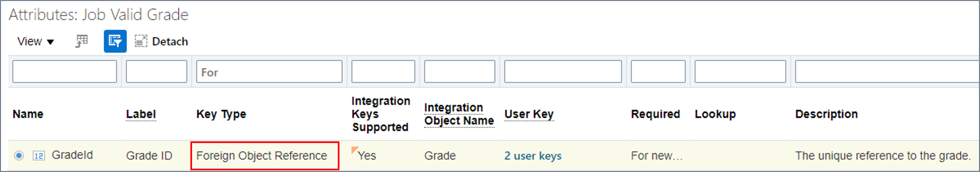
Task: Sort by the Label column header
Action: point(141,114)
